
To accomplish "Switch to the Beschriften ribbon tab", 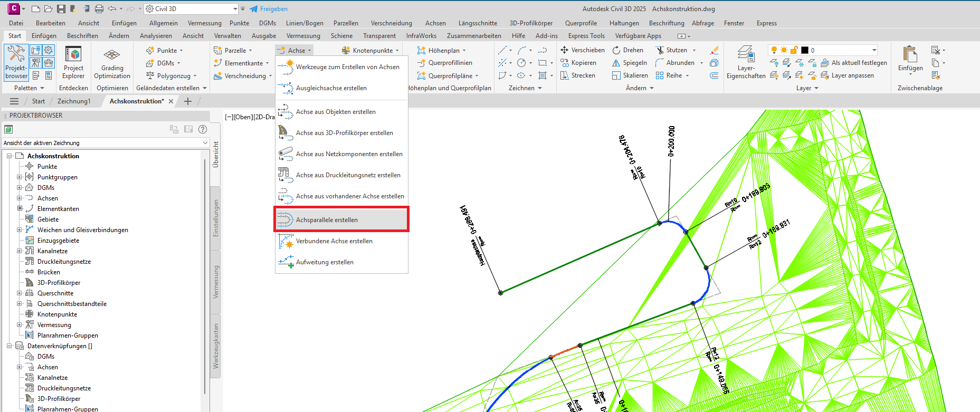I will (x=82, y=36).
